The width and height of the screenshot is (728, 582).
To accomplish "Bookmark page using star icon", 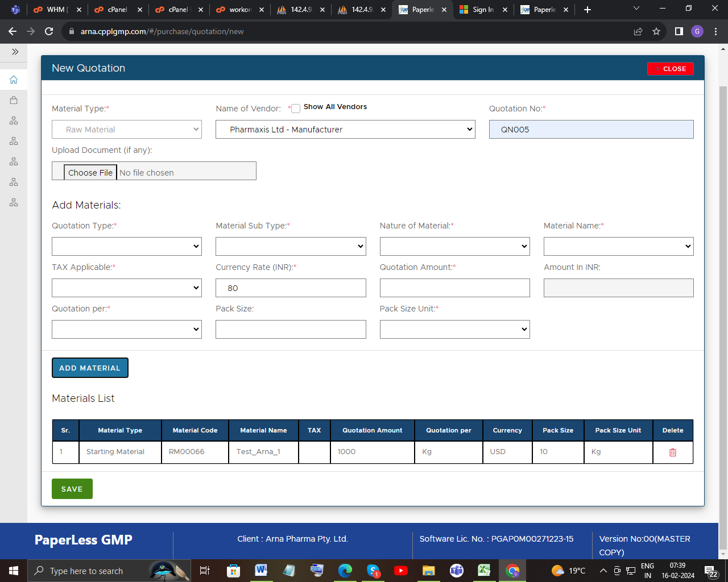I will tap(656, 31).
